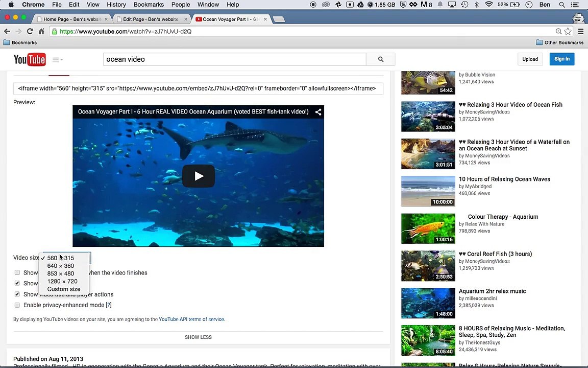Open the History menu
The width and height of the screenshot is (588, 368).
pyautogui.click(x=116, y=5)
